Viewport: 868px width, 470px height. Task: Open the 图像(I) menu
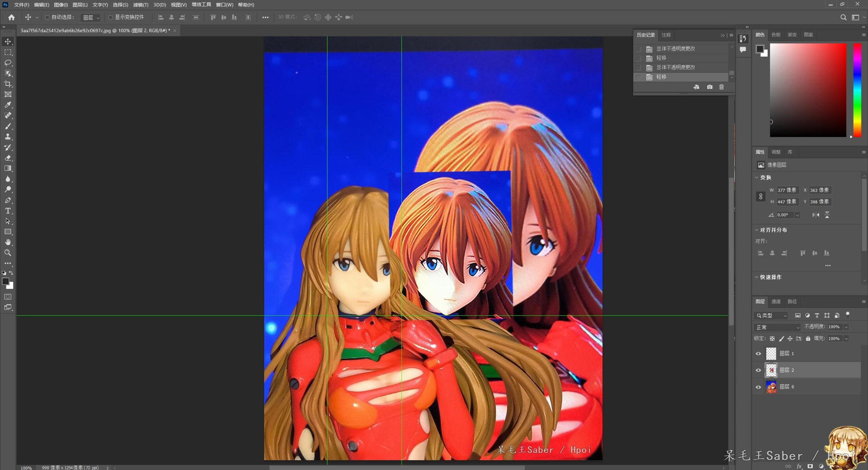[x=61, y=5]
